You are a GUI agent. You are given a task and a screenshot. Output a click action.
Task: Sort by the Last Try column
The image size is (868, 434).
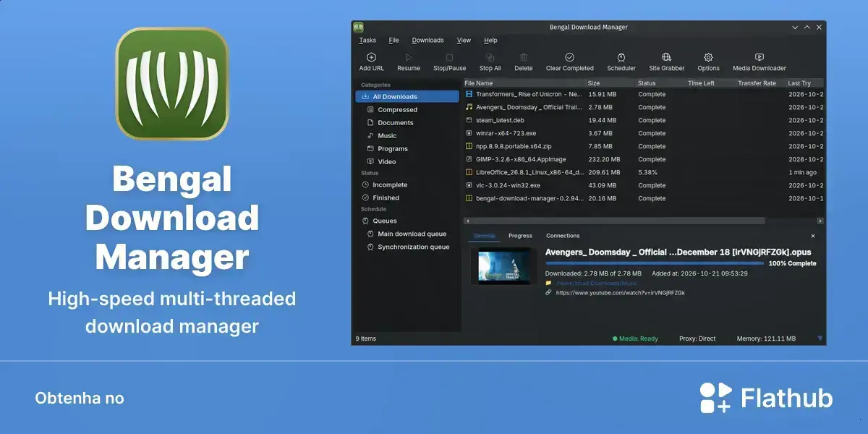point(805,83)
